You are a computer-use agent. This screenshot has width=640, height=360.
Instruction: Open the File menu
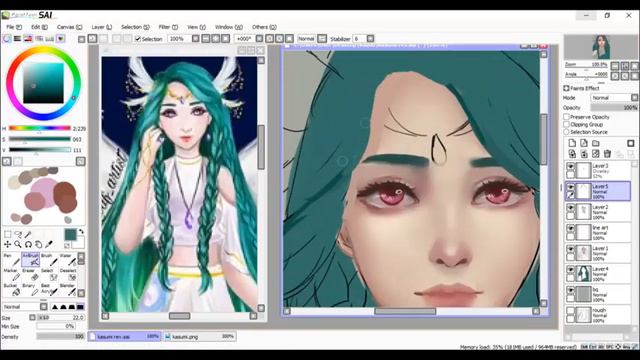tap(13, 27)
